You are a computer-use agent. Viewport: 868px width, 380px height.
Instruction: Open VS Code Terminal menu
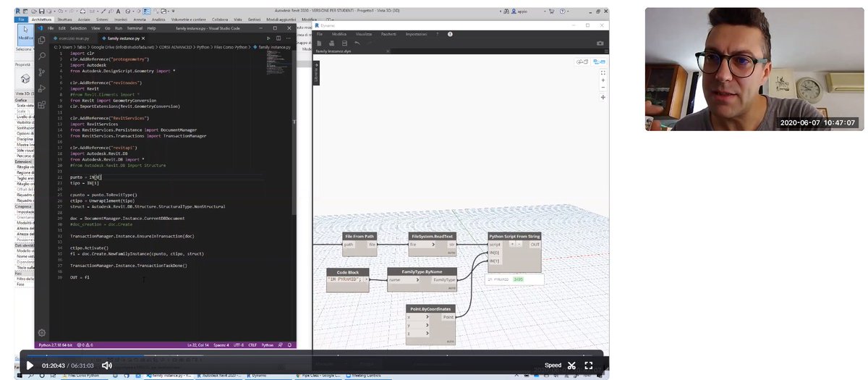(135, 28)
